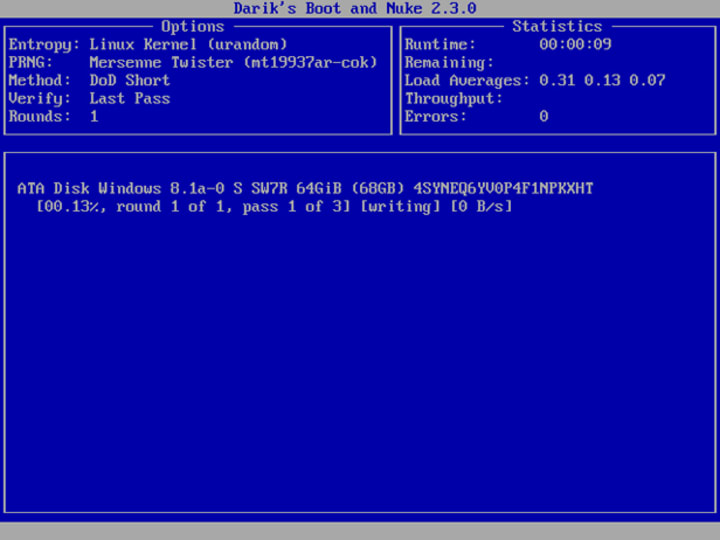Click the "Verify:" label

(39, 99)
